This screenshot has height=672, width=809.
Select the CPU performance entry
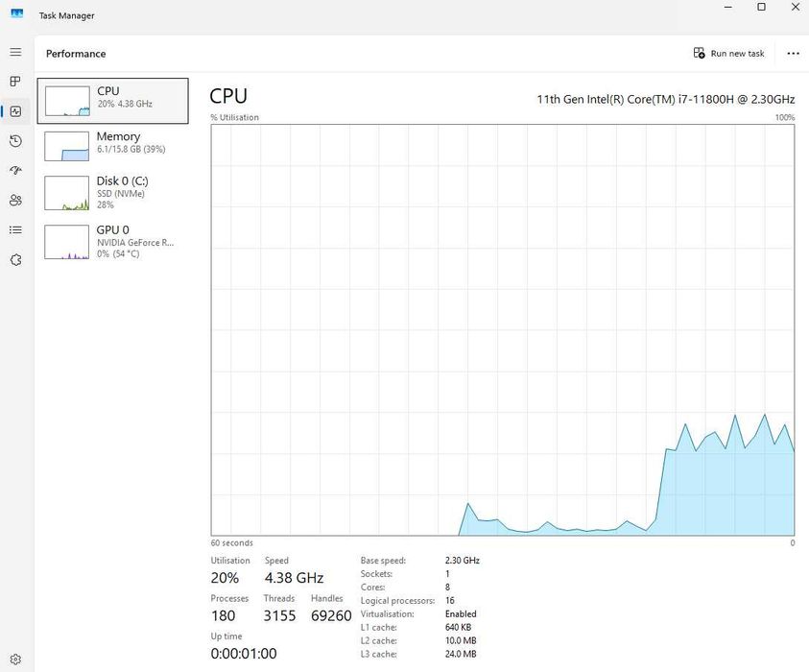[x=113, y=101]
